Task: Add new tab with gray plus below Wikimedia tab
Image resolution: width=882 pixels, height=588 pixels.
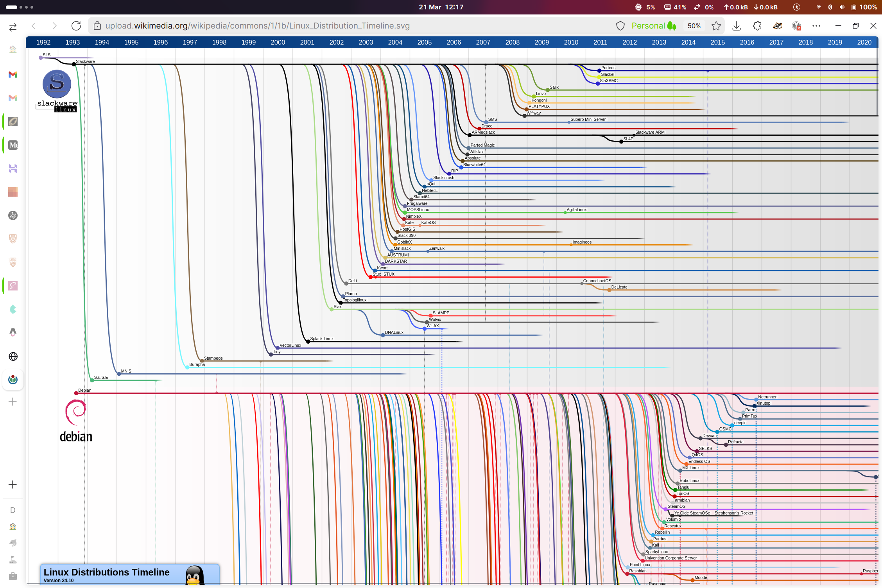Action: point(13,402)
